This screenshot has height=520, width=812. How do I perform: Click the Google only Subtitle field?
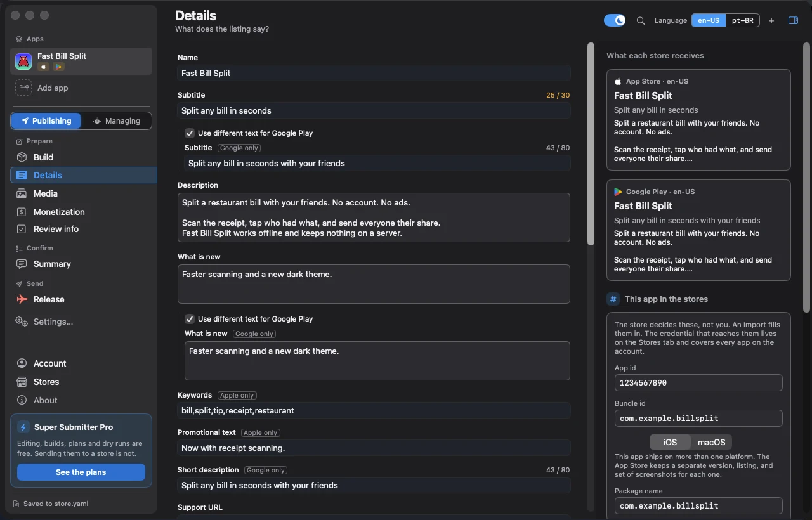click(377, 163)
